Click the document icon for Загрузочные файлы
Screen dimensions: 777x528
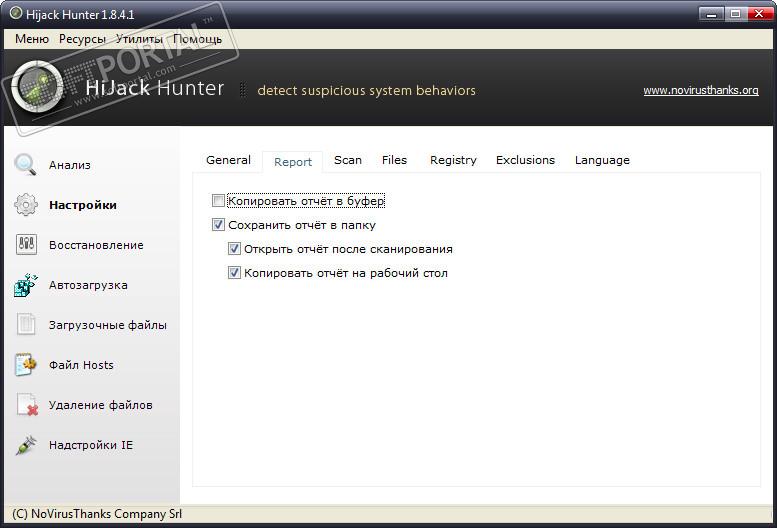point(26,325)
